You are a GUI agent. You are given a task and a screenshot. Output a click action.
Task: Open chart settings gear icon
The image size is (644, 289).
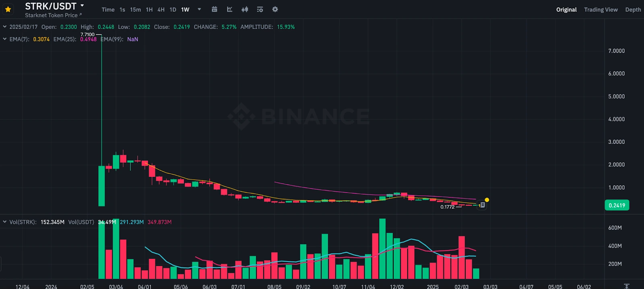click(275, 9)
